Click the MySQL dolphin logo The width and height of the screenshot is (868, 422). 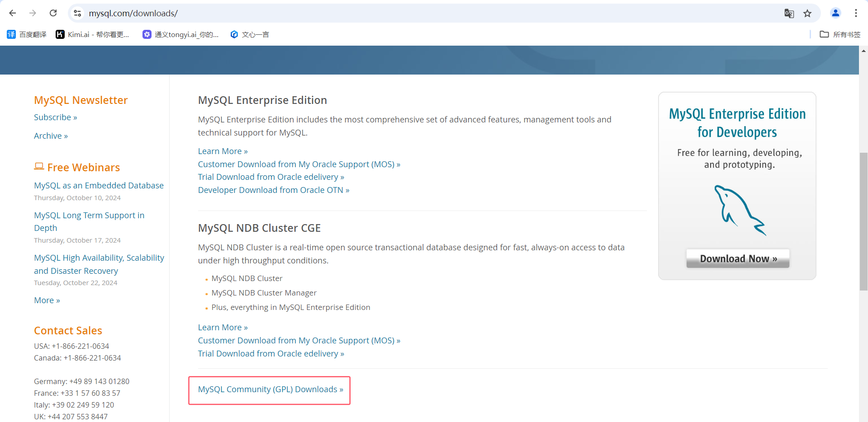[x=739, y=210]
